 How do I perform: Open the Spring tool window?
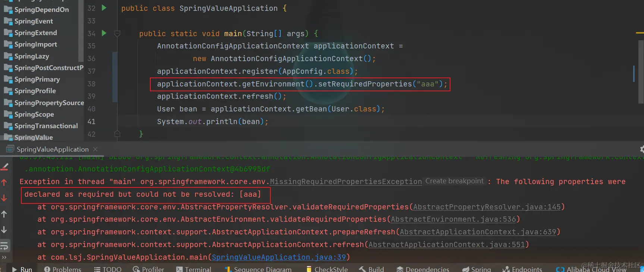(x=477, y=269)
